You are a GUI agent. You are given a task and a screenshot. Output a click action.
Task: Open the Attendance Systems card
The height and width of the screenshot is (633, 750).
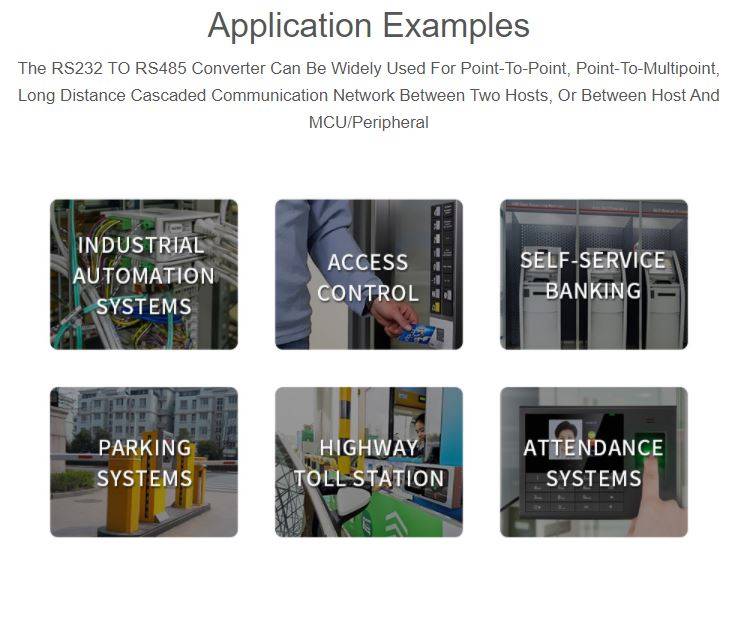click(594, 462)
